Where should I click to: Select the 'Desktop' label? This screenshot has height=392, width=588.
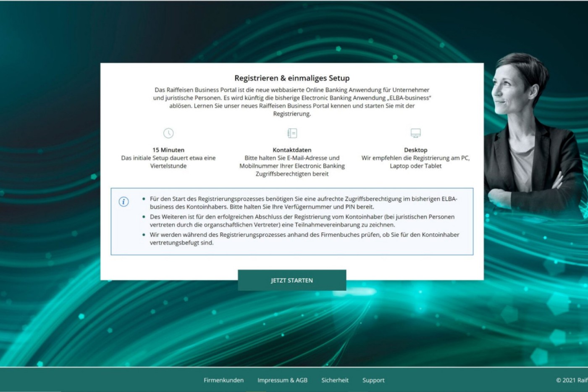point(415,150)
